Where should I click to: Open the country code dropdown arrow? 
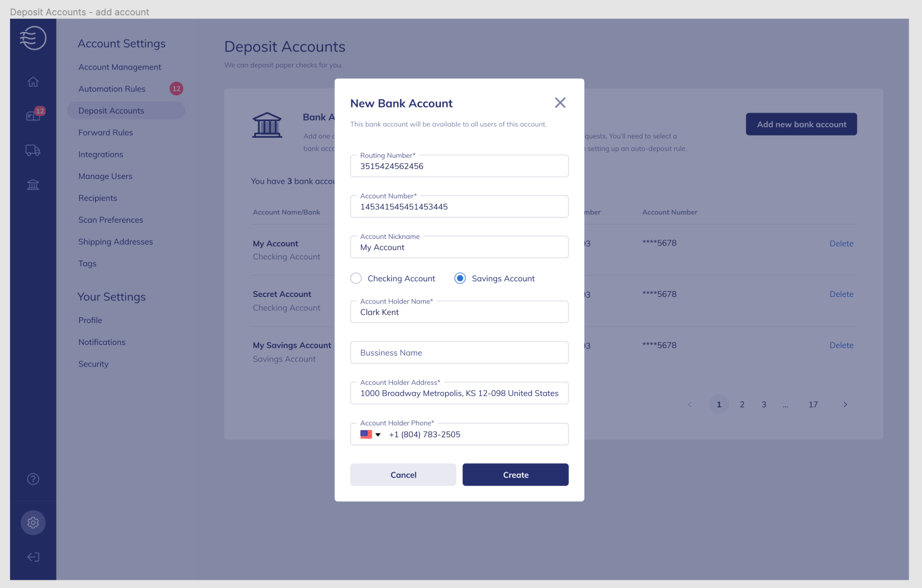point(378,435)
